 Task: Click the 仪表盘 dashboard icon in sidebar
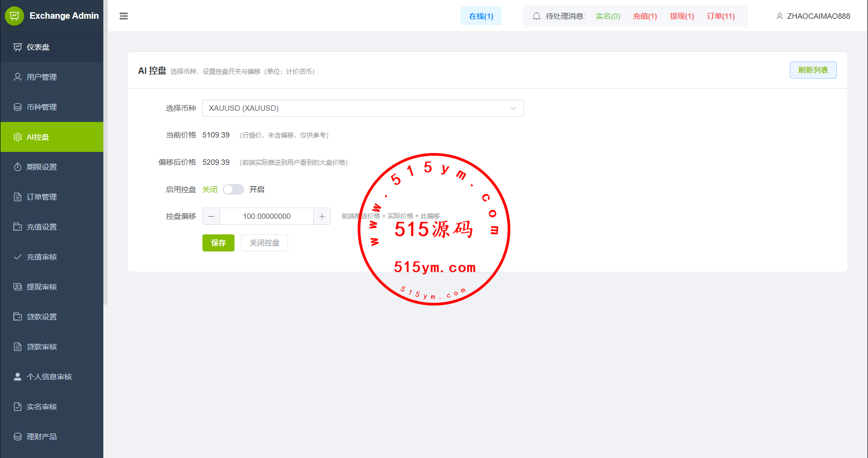tap(18, 47)
